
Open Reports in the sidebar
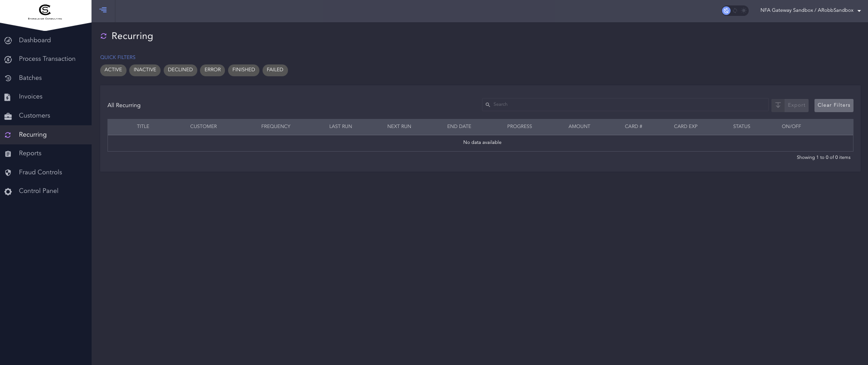tap(46, 153)
